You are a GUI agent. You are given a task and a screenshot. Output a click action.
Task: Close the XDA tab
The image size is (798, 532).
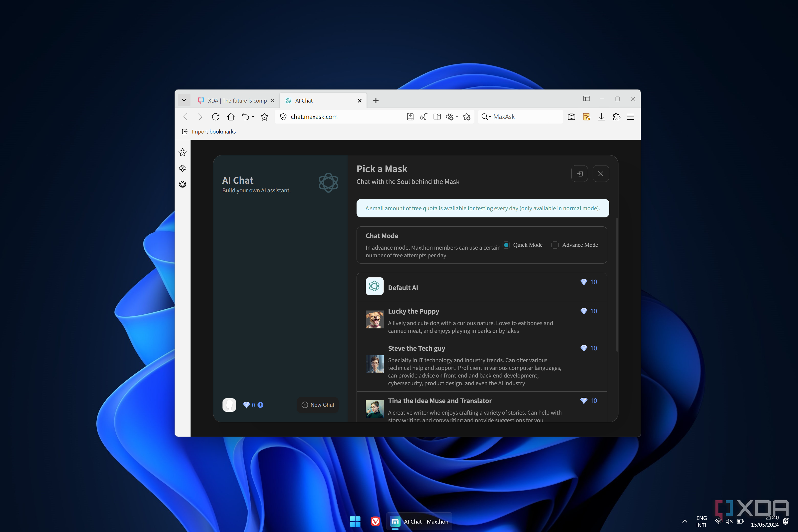[272, 101]
